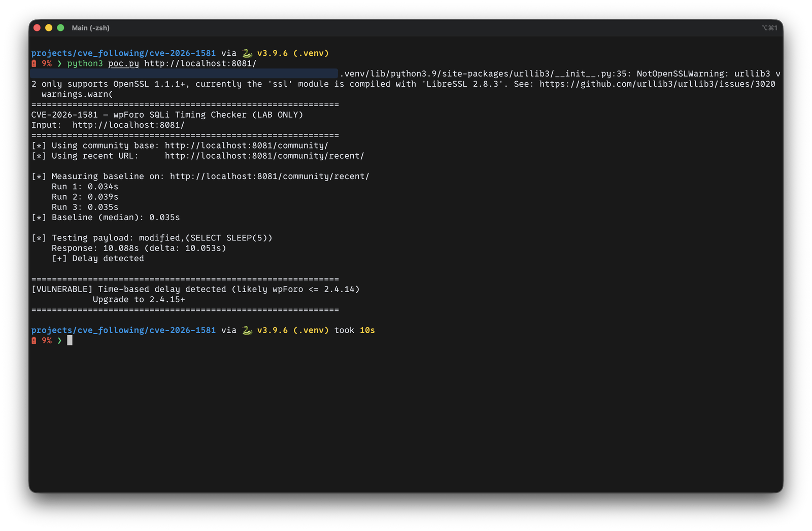This screenshot has width=812, height=531.
Task: Click the http://localhost:8081/ argument after poc.py
Action: click(200, 63)
